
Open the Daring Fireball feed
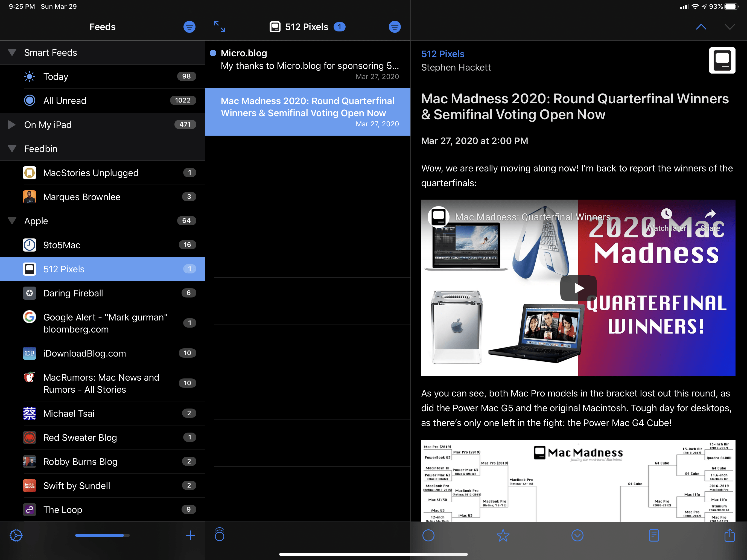103,293
